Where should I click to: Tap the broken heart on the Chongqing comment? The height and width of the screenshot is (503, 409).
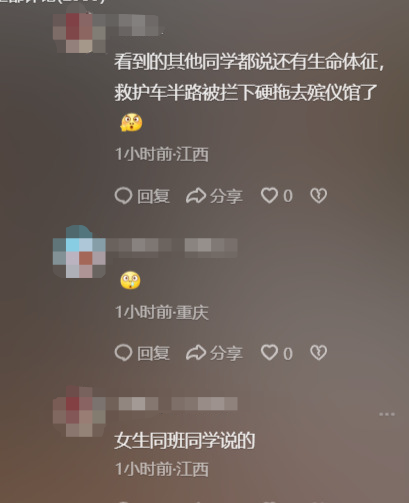(318, 353)
